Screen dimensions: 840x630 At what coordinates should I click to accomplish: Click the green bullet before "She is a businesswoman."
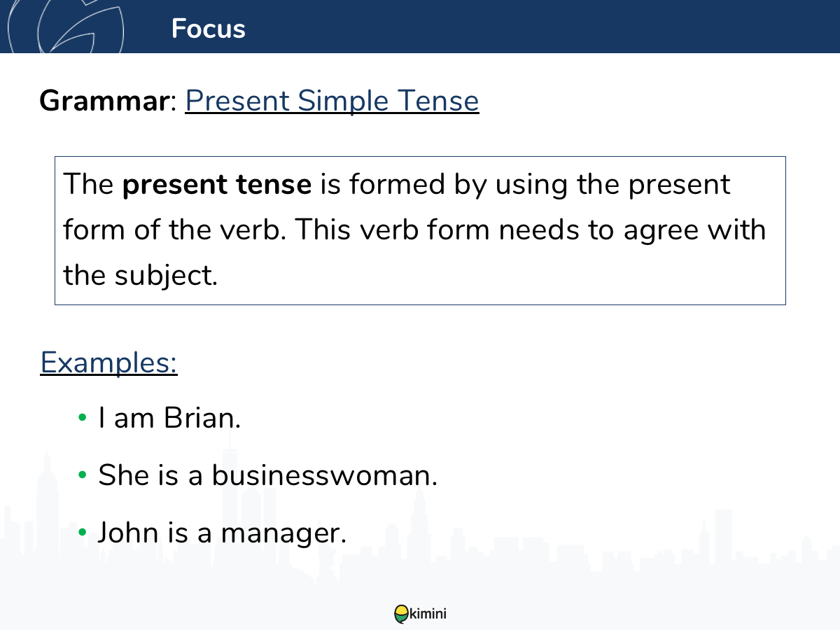pyautogui.click(x=83, y=475)
